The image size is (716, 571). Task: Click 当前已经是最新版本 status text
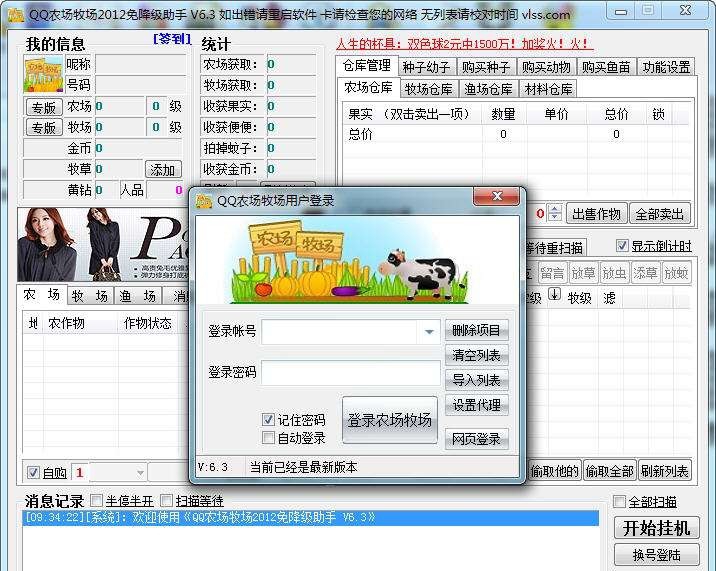coord(303,467)
